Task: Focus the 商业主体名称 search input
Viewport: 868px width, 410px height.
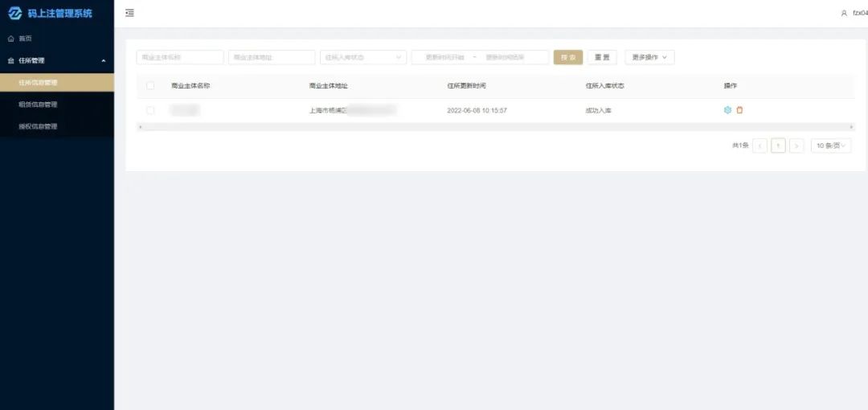Action: coord(180,58)
